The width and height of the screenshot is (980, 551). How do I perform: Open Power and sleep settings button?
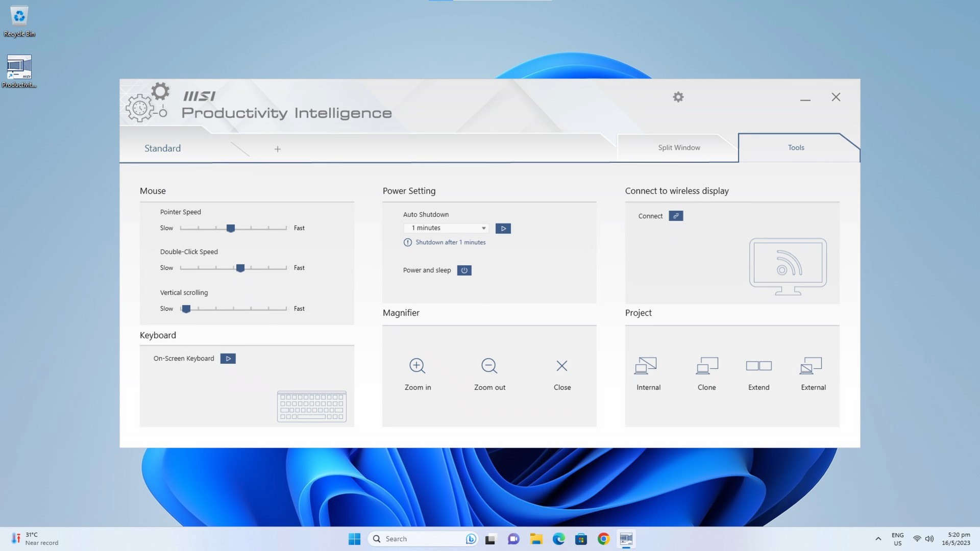(464, 270)
